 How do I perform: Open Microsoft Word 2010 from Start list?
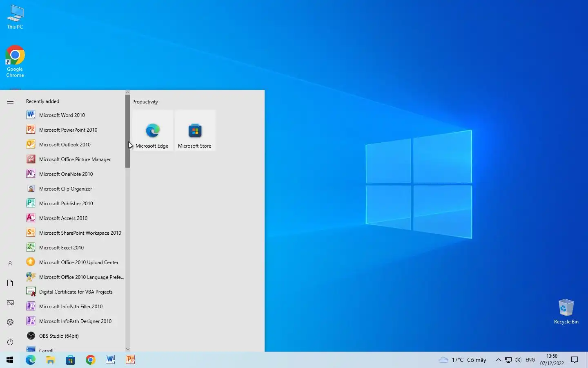pyautogui.click(x=74, y=115)
